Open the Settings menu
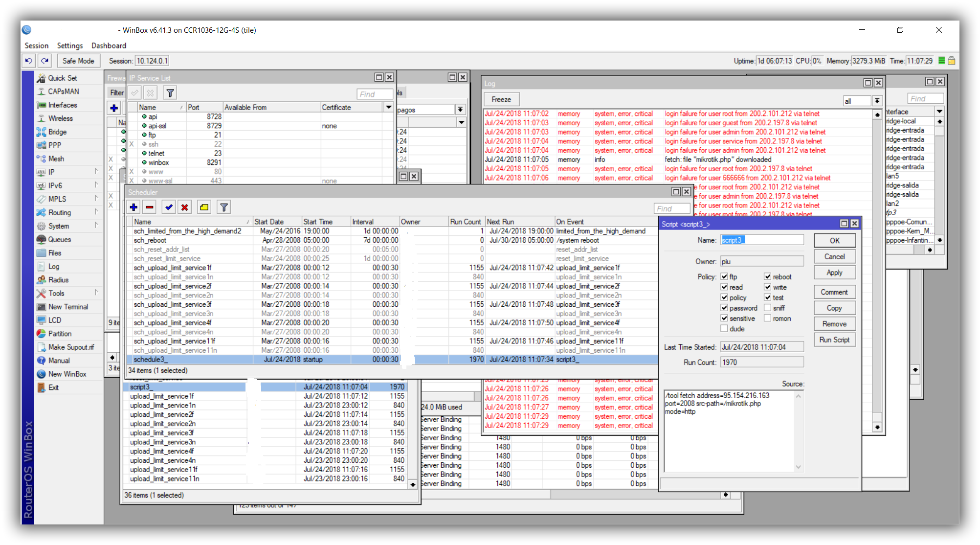This screenshot has width=980, height=545. point(70,45)
